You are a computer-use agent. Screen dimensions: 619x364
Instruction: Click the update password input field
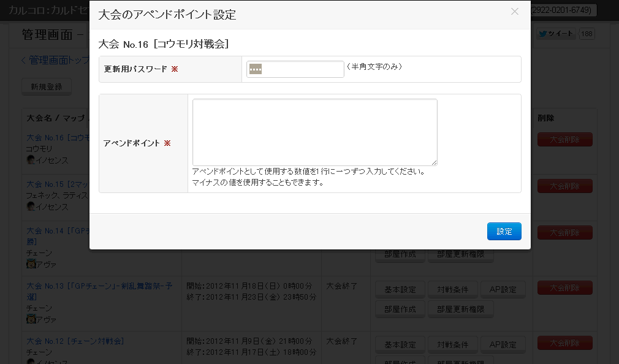click(295, 69)
